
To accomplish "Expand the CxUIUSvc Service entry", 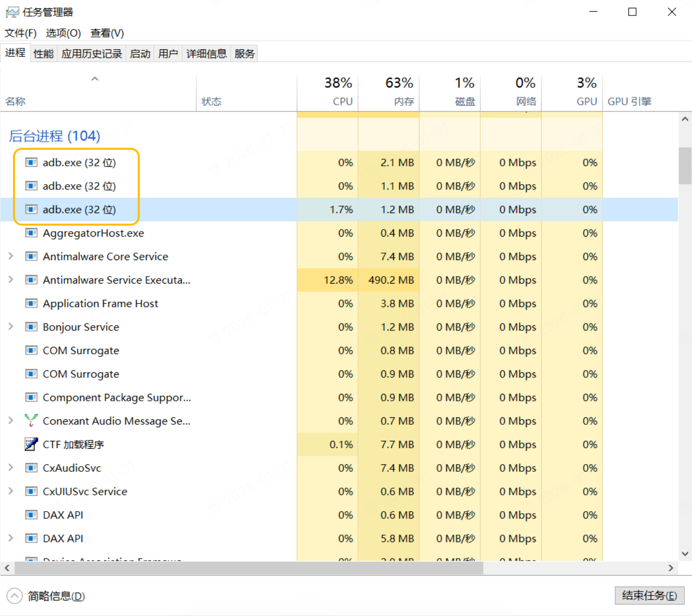I will coord(10,491).
